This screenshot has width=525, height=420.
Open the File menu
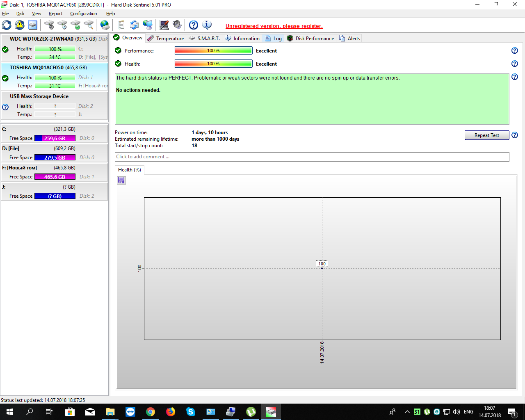coord(5,14)
